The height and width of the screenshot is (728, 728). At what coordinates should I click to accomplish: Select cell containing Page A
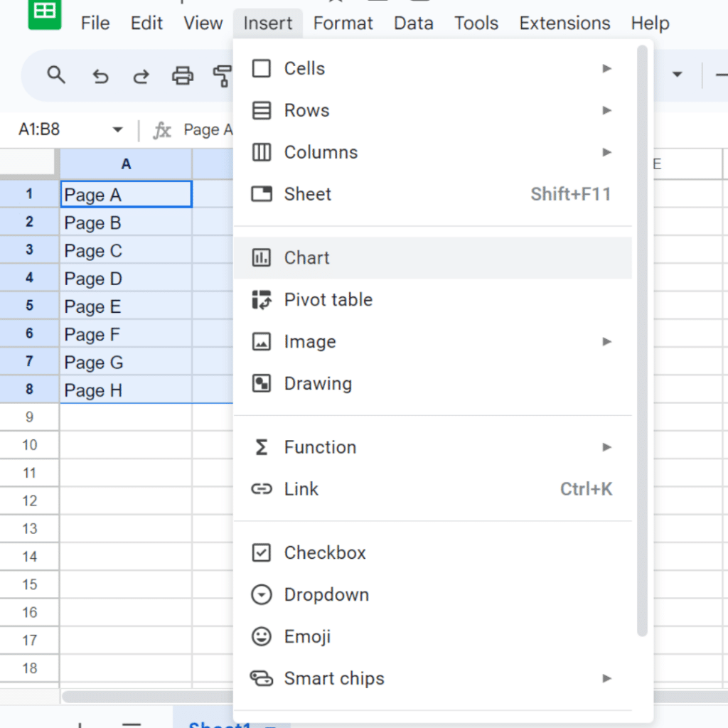126,194
